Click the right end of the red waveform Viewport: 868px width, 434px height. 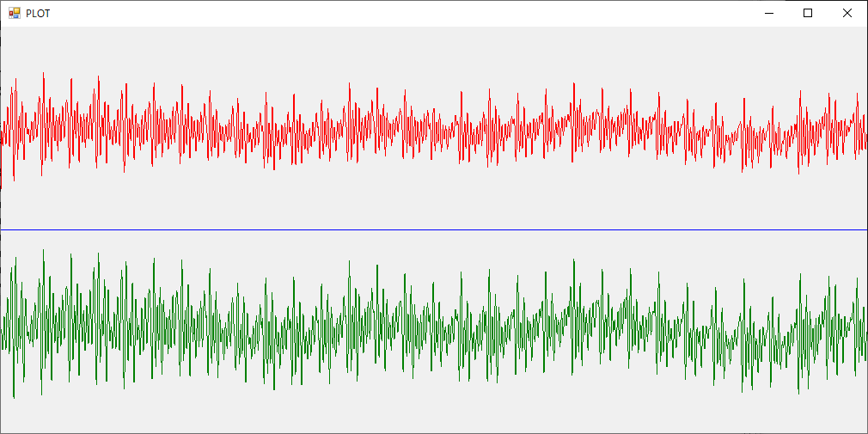click(864, 136)
